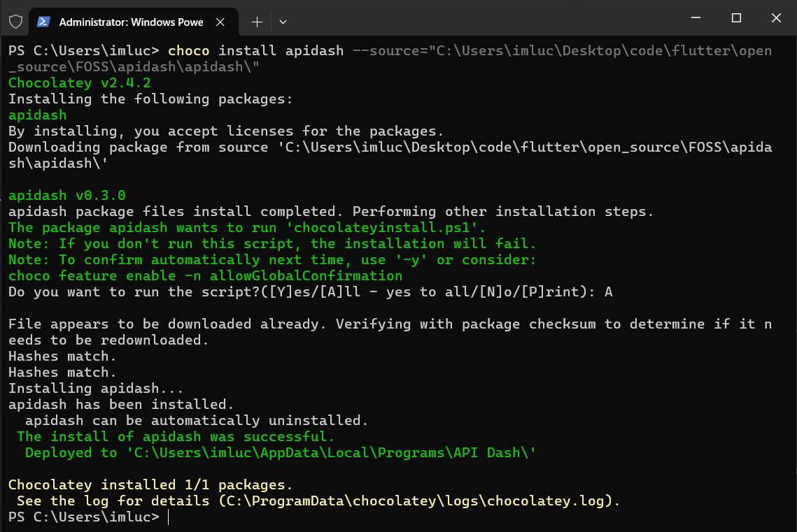Minimize the terminal window

point(696,17)
